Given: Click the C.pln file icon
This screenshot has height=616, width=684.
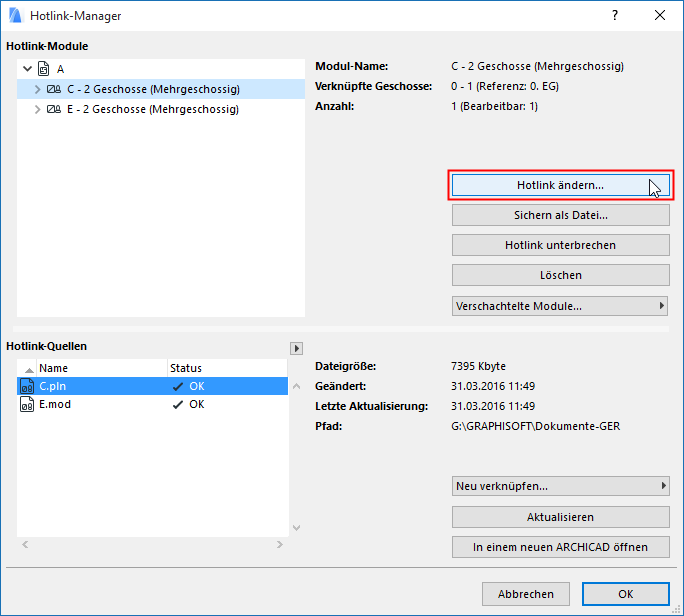Looking at the screenshot, I should coord(27,385).
